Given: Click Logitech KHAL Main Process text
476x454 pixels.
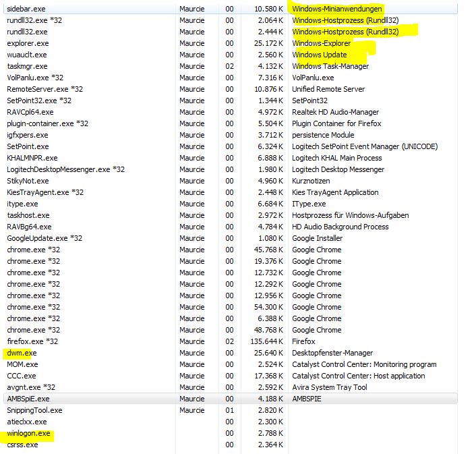Looking at the screenshot, I should [336, 159].
